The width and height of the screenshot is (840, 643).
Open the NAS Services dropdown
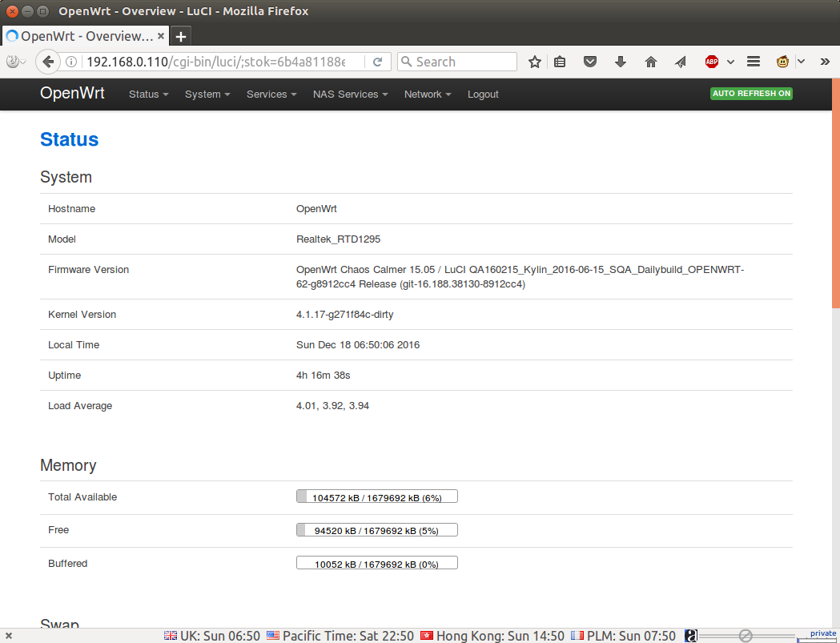tap(350, 94)
